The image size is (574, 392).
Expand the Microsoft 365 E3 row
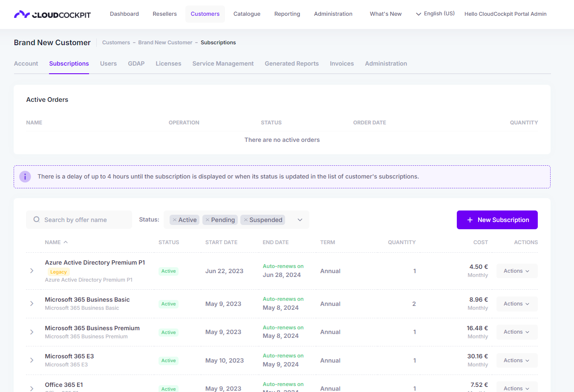click(x=32, y=360)
